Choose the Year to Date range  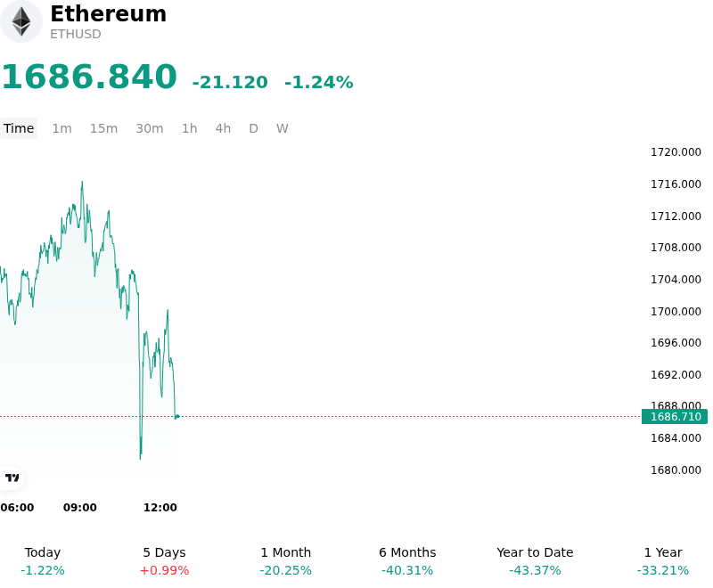(x=535, y=561)
